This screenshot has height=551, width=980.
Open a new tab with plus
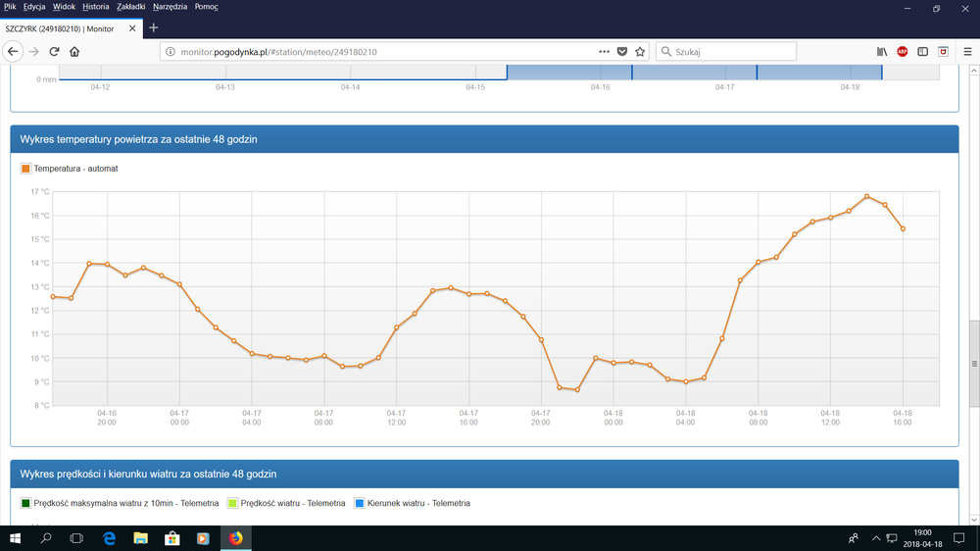pyautogui.click(x=153, y=28)
